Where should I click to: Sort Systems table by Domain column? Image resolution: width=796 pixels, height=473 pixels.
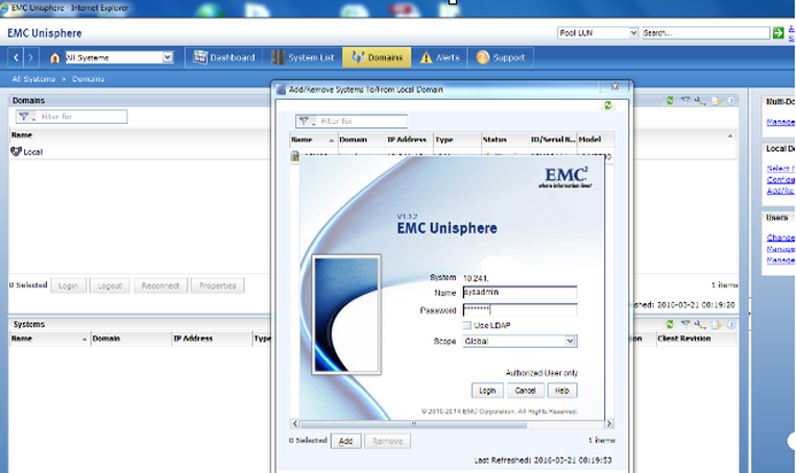131,339
